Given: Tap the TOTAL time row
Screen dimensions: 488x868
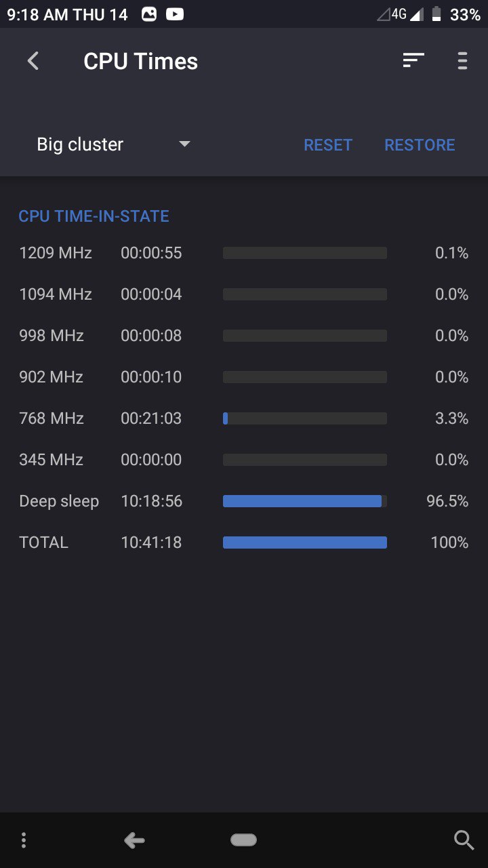Looking at the screenshot, I should tap(244, 542).
